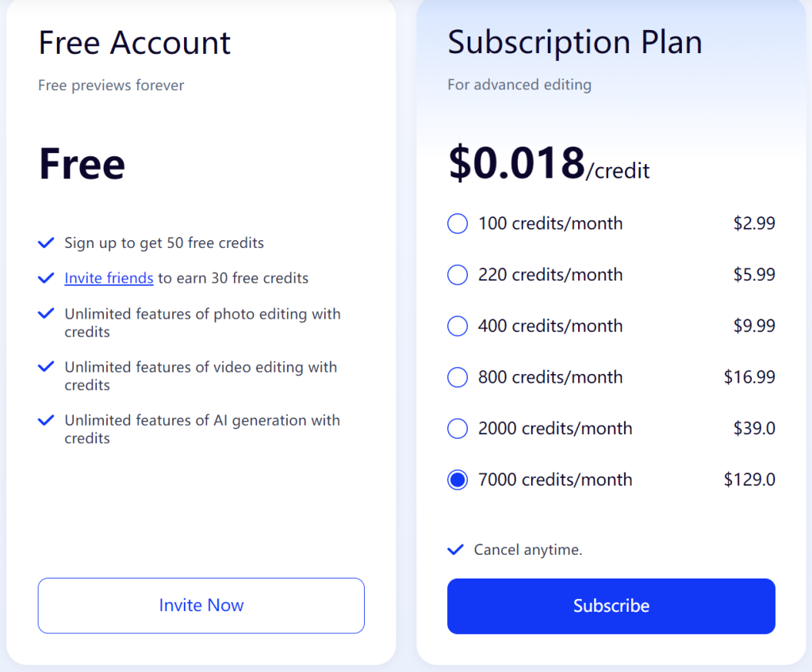
Task: Select the 220 credits/month plan
Action: [x=458, y=275]
